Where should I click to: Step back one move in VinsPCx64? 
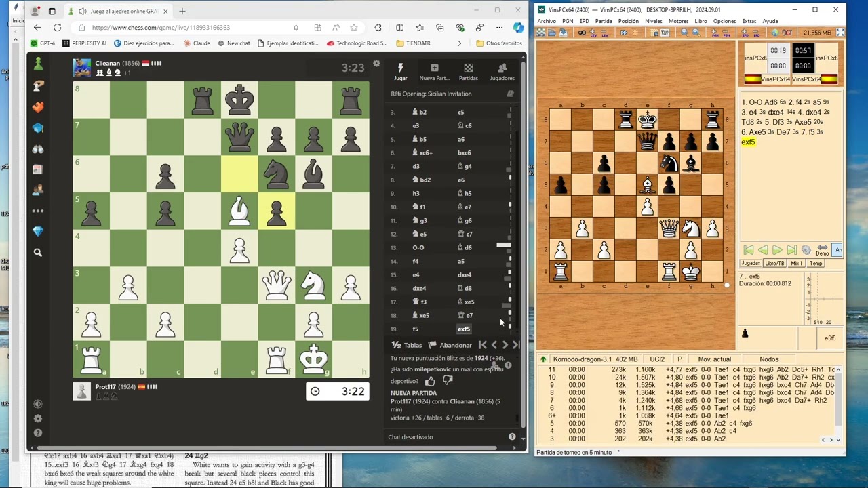point(763,250)
